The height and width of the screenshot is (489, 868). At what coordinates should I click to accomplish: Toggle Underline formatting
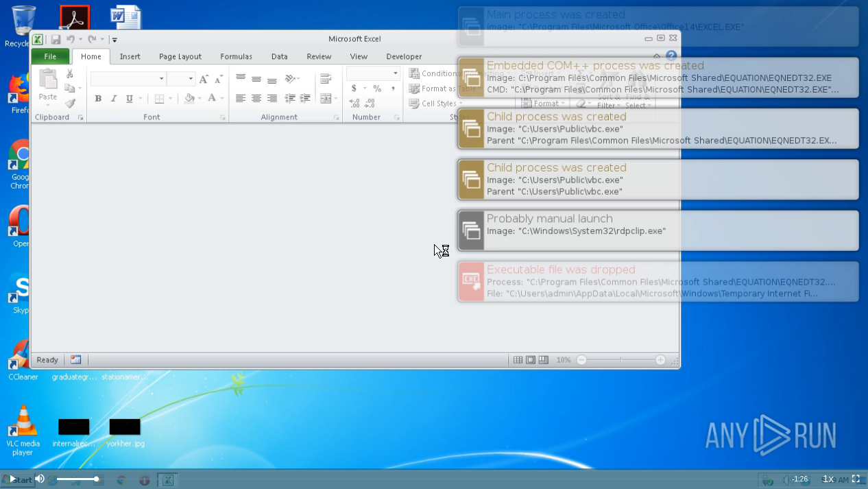click(129, 99)
